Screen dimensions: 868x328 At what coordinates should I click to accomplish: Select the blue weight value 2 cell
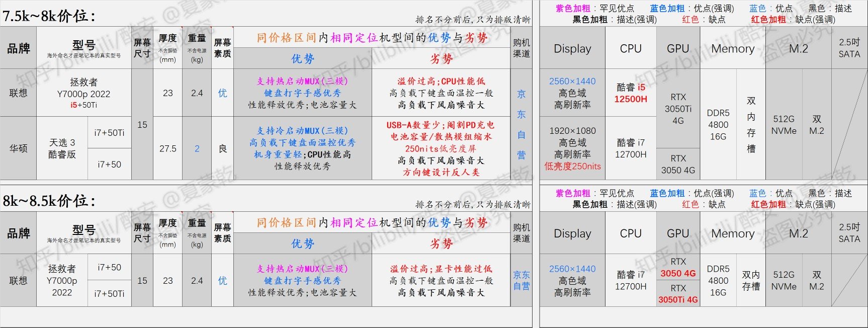pos(197,148)
